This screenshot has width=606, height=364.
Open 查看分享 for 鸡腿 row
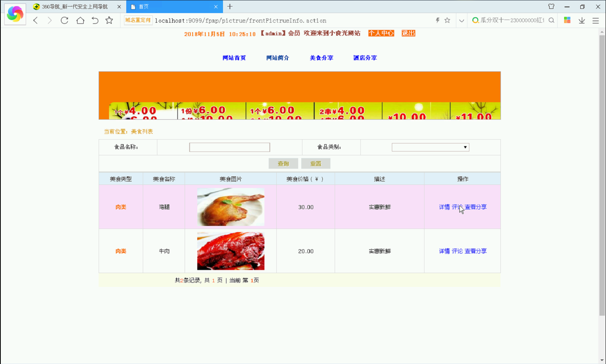pos(476,207)
